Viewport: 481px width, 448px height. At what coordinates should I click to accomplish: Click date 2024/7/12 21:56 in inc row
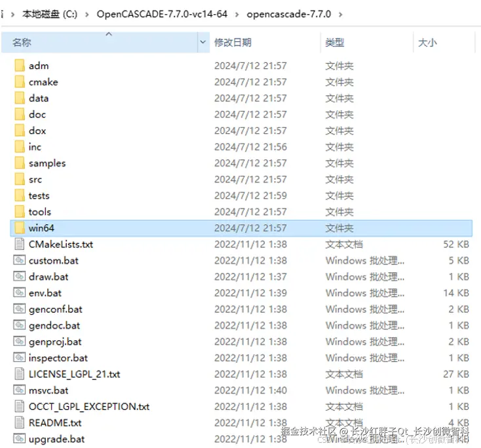tap(250, 147)
